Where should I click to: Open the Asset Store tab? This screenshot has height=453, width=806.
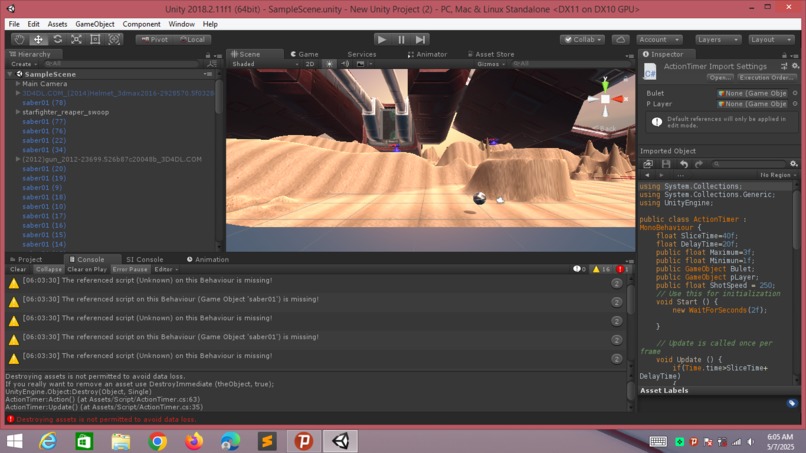point(491,54)
